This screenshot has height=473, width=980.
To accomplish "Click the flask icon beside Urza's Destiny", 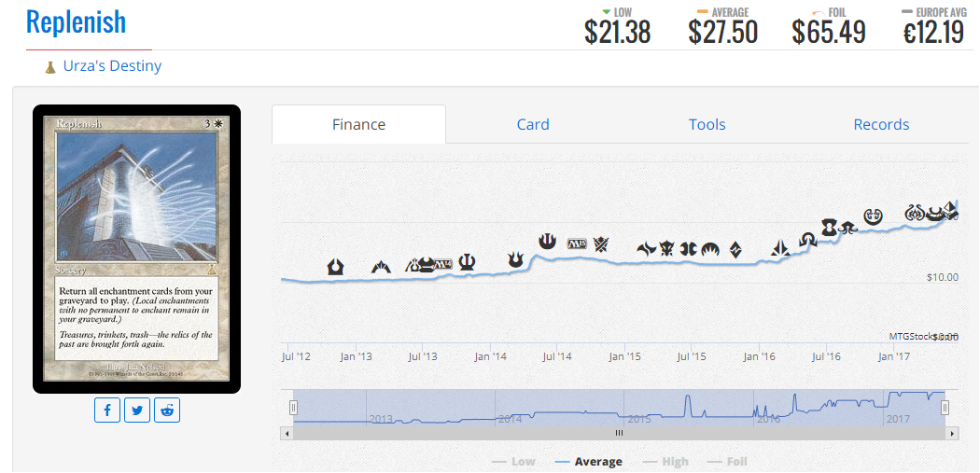I will [50, 67].
